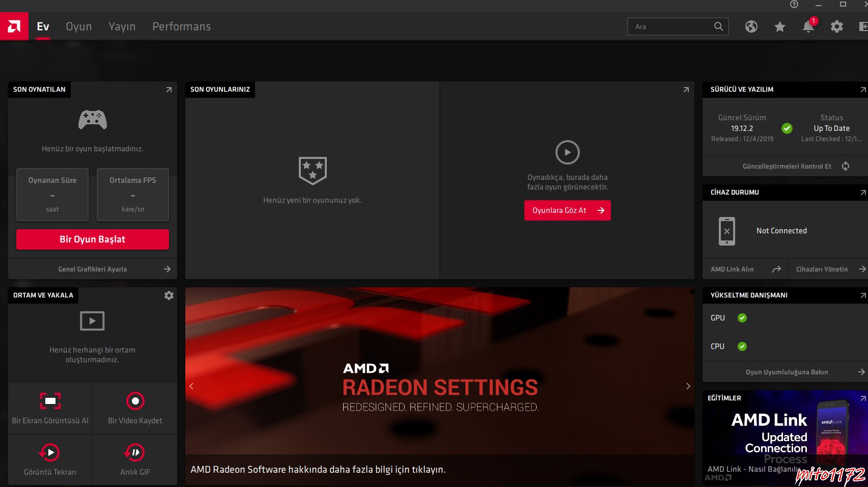Click the AMD Link share arrow icon
868x487 pixels.
(776, 269)
